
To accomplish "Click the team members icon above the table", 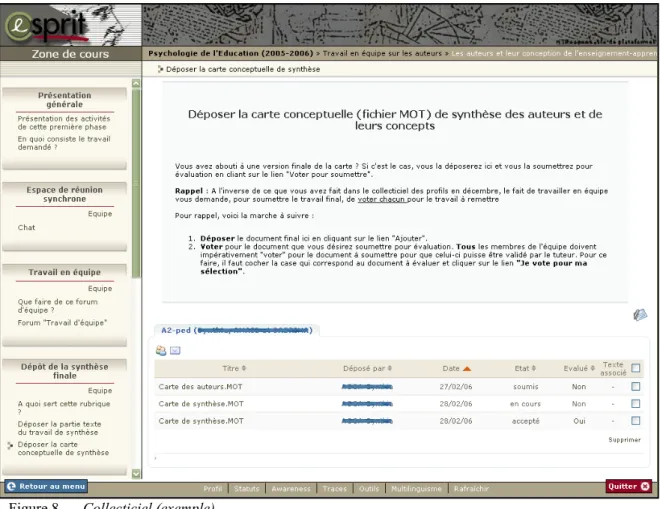I will pos(161,350).
